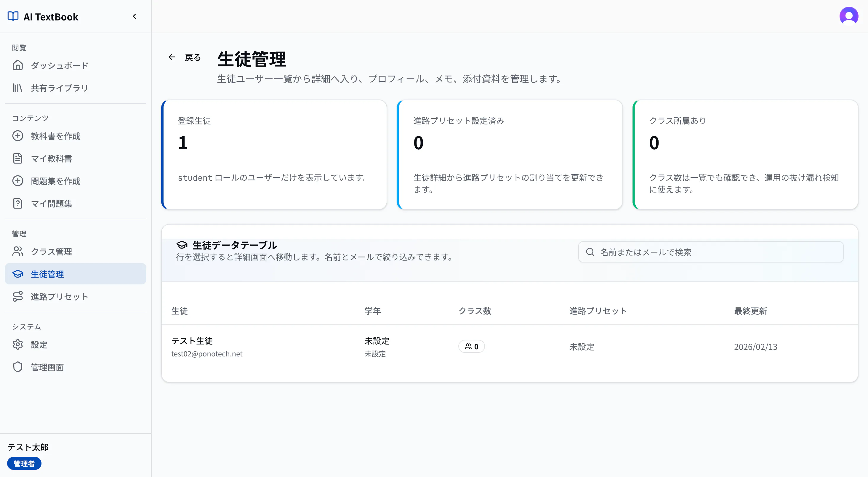Viewport: 868px width, 477px height.
Task: Click the クラス管理 users icon
Action: pos(17,252)
